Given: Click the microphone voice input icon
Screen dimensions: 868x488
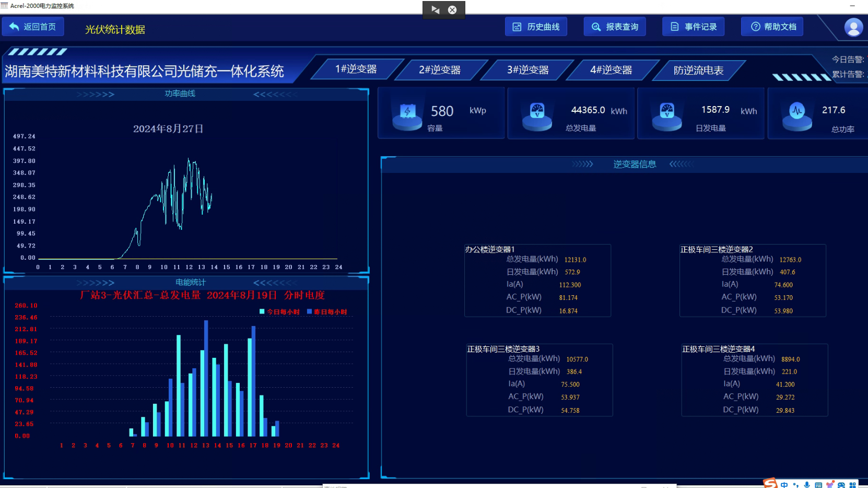Looking at the screenshot, I should tap(807, 485).
